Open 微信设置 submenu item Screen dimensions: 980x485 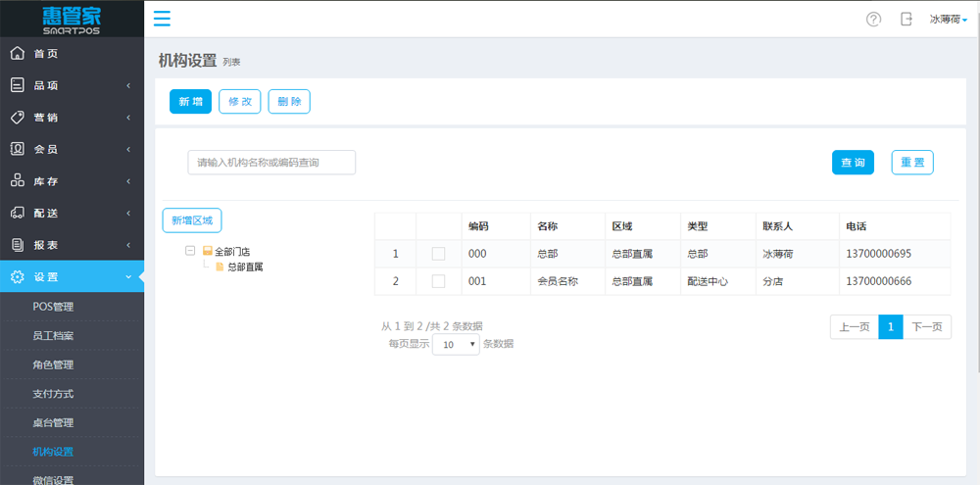coord(53,480)
